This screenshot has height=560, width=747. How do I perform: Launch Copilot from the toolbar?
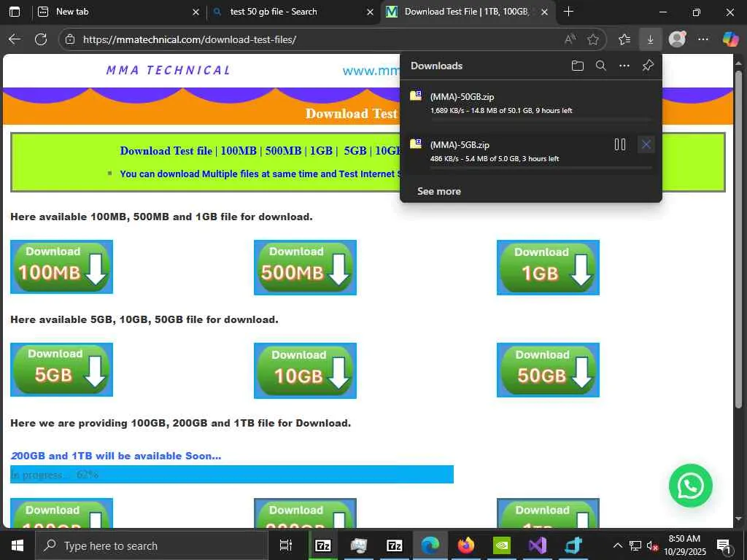(729, 39)
